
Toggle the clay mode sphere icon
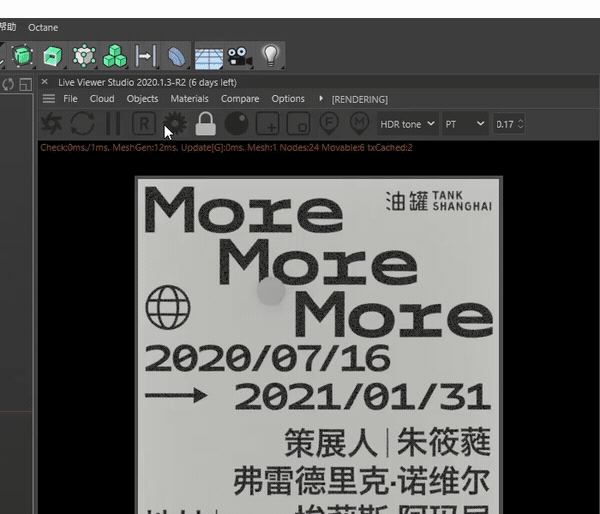point(236,124)
